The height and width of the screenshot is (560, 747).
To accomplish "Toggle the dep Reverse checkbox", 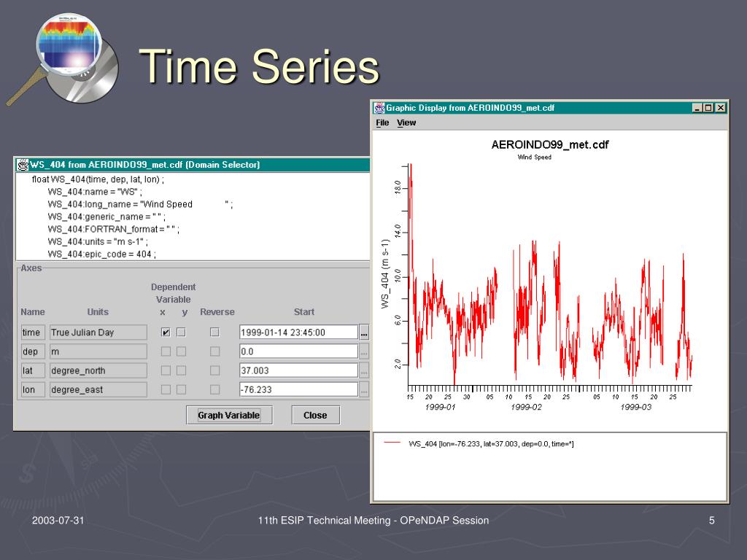I will [215, 351].
